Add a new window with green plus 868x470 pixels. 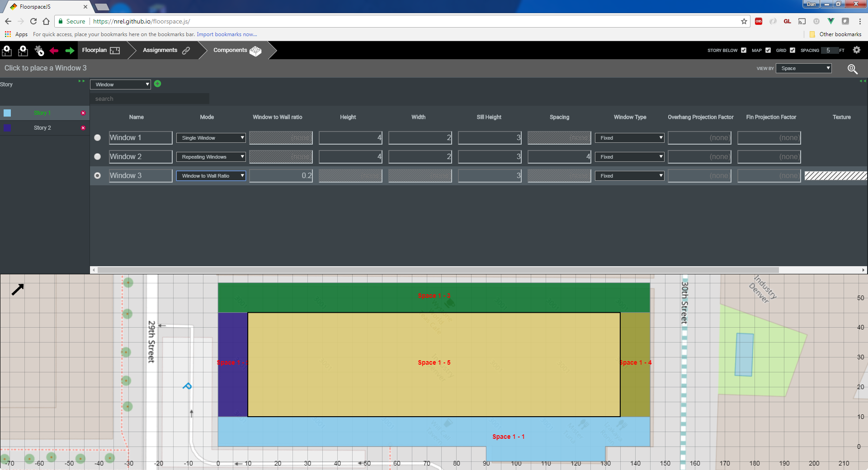click(x=157, y=84)
